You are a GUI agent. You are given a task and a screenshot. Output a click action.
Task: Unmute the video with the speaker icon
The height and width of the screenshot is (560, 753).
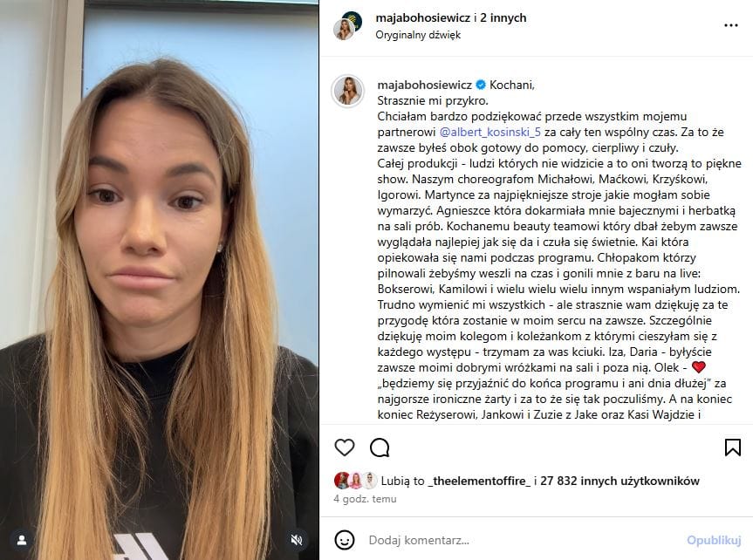coord(297,540)
